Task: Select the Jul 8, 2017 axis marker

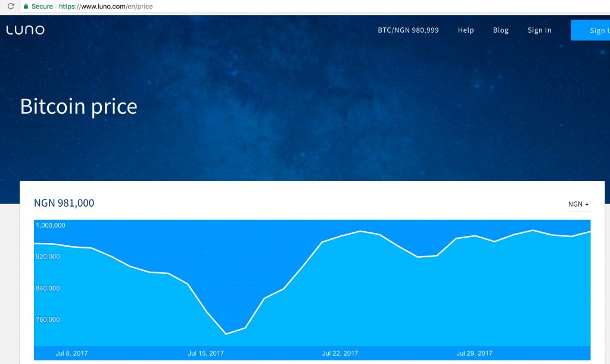Action: [x=71, y=353]
